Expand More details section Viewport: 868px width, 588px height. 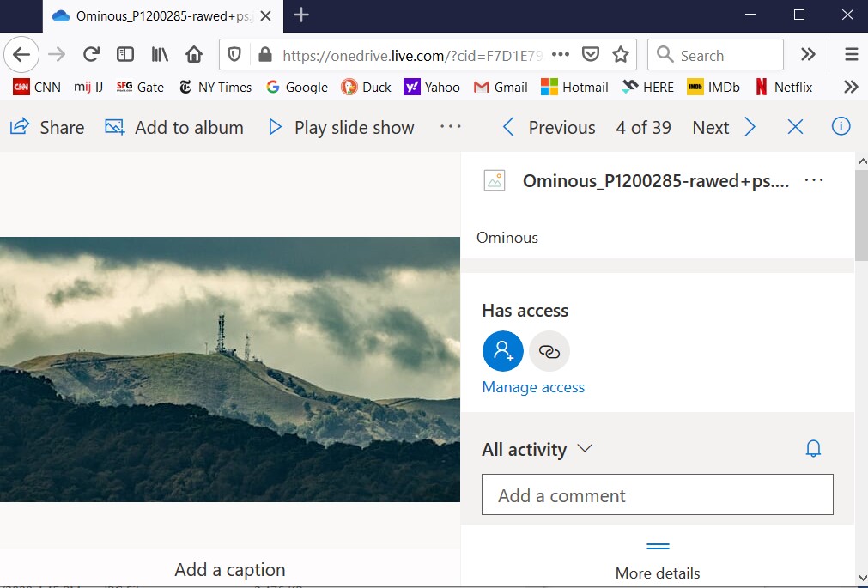pos(658,561)
